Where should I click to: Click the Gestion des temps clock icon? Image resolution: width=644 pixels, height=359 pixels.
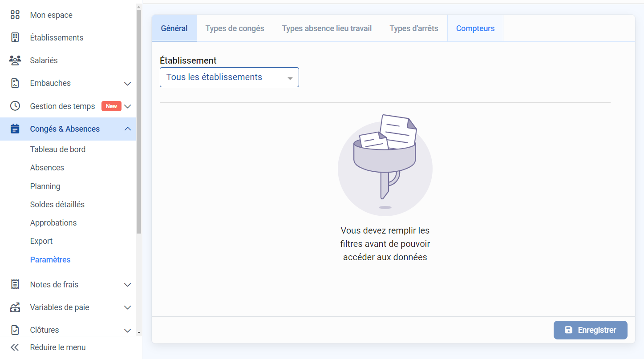(x=15, y=106)
